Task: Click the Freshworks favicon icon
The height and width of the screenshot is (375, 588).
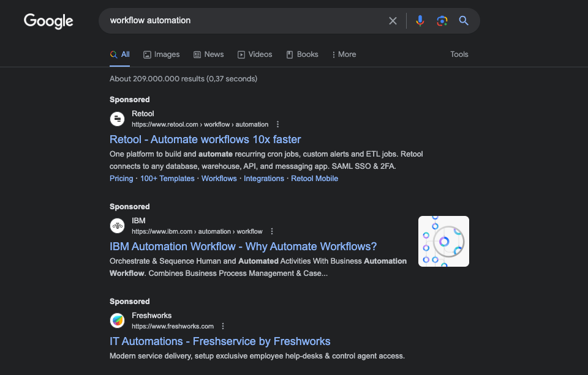Action: tap(118, 321)
